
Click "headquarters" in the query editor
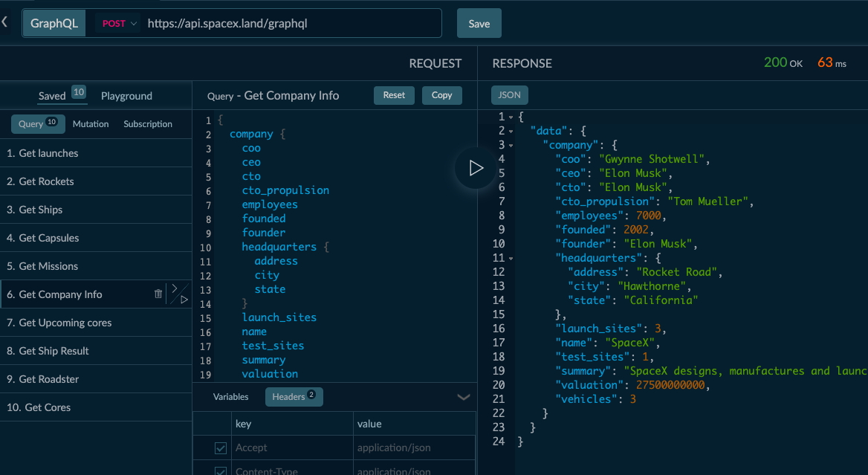pos(279,247)
